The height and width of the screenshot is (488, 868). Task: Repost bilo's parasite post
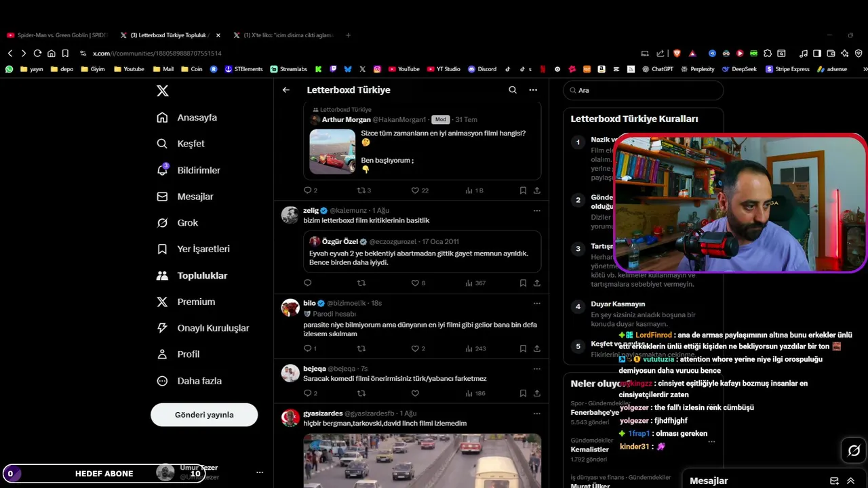click(361, 348)
